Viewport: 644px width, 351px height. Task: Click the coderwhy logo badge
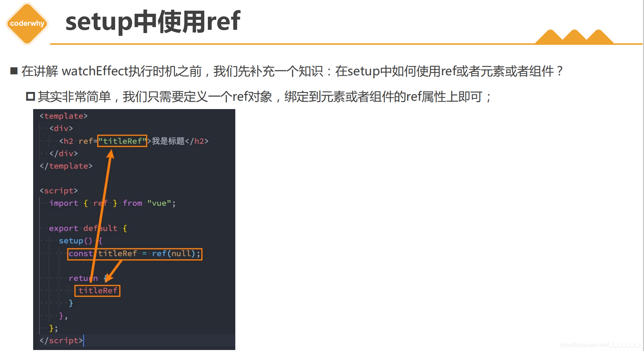coord(27,23)
